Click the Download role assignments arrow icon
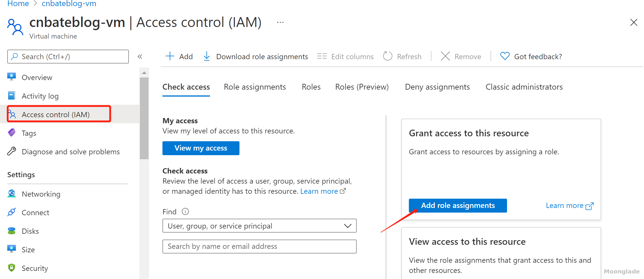Screen dimensions: 644x279 pyautogui.click(x=207, y=56)
